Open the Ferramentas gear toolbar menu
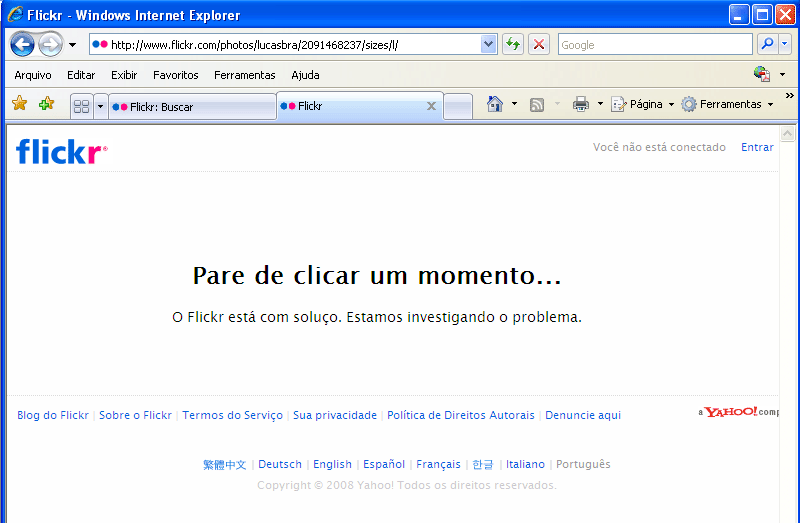Viewport: 800px width, 523px height. 728,104
